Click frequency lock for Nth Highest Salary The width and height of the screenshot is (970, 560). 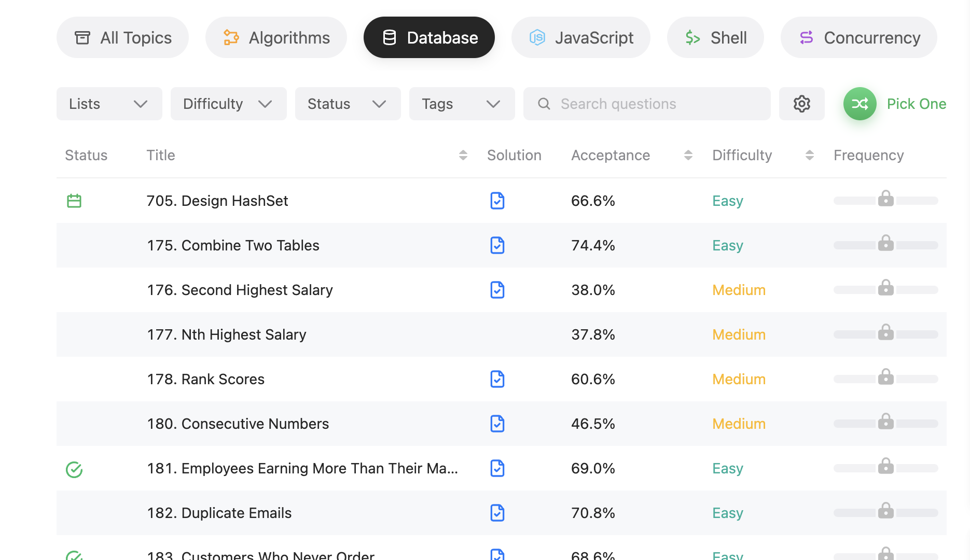[885, 332]
